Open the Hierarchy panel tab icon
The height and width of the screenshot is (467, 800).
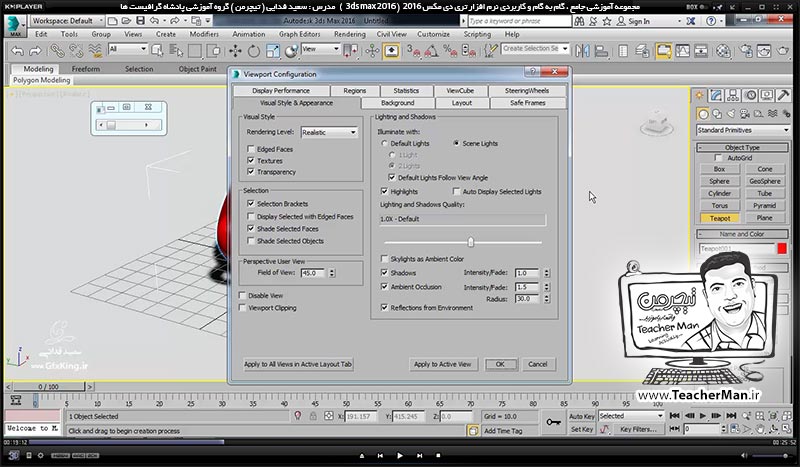click(733, 95)
